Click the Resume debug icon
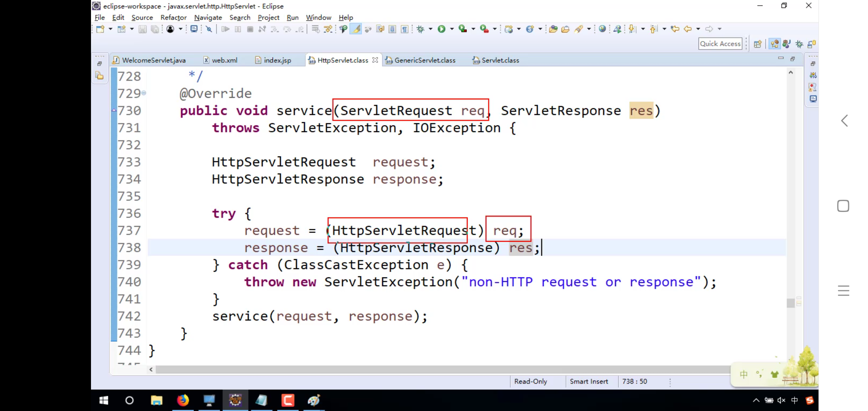The width and height of the screenshot is (868, 411). (225, 29)
